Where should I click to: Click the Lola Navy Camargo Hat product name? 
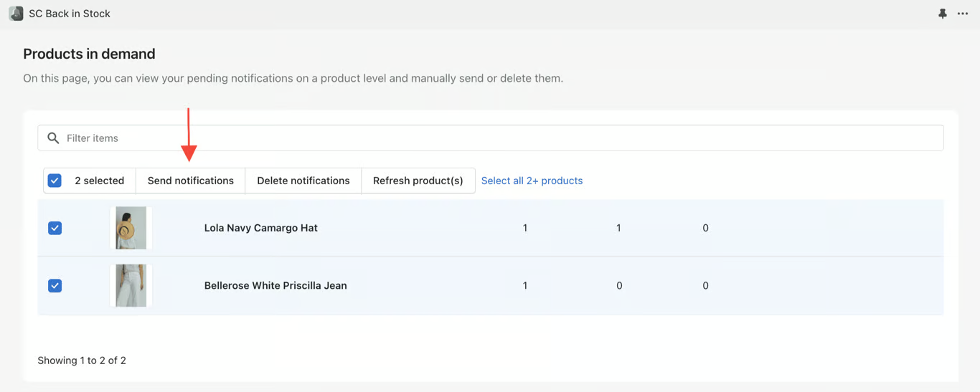[x=260, y=228]
